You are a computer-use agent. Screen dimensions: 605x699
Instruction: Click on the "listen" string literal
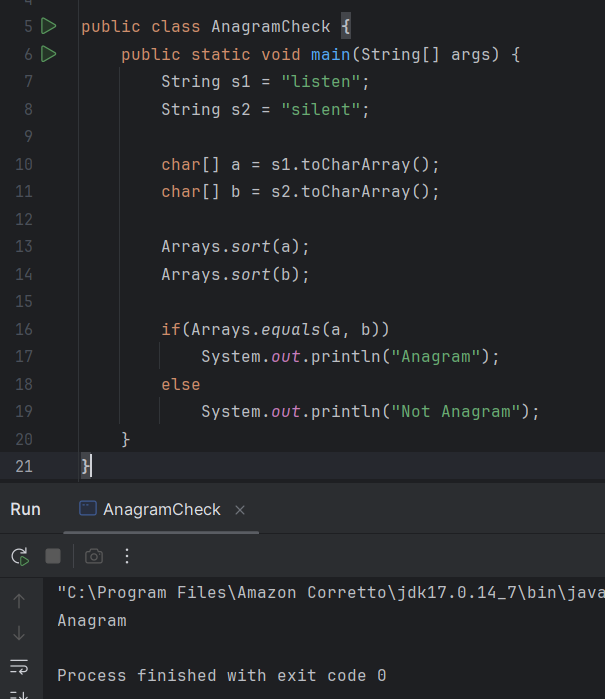[325, 81]
